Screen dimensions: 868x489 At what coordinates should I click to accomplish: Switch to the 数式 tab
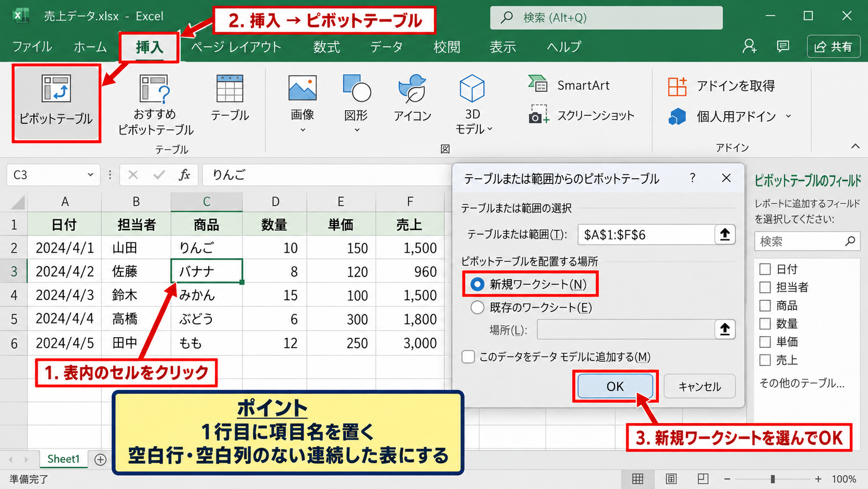pyautogui.click(x=327, y=47)
